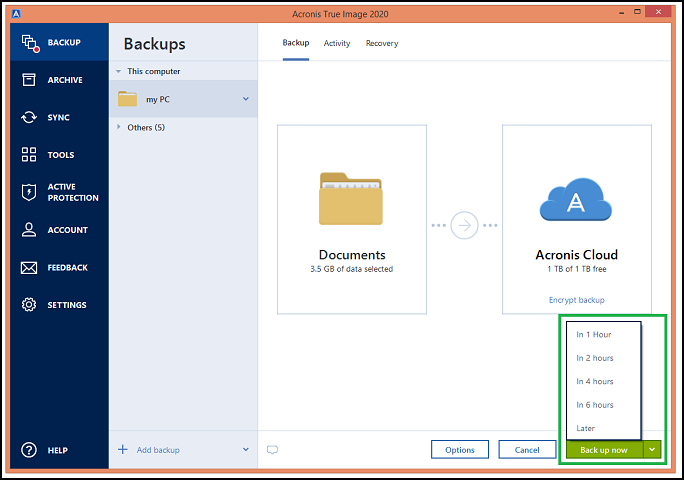Expand the my PC backup chevron
Viewport: 684px width, 480px height.
(x=246, y=99)
